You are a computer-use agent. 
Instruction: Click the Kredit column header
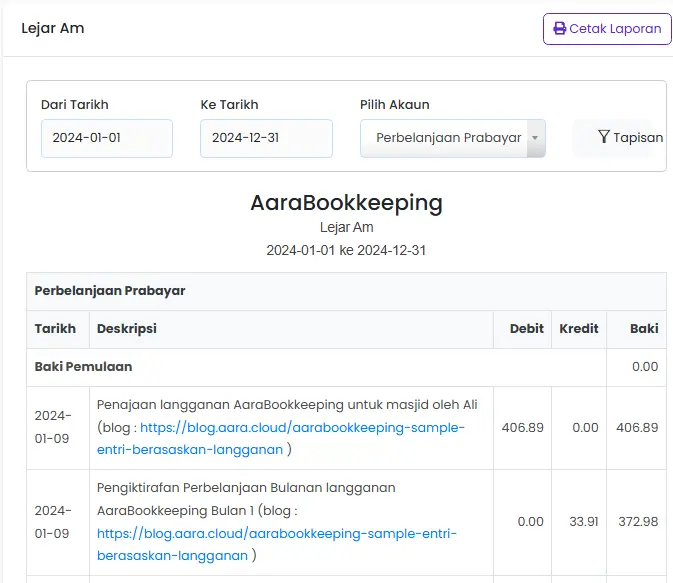tap(579, 329)
